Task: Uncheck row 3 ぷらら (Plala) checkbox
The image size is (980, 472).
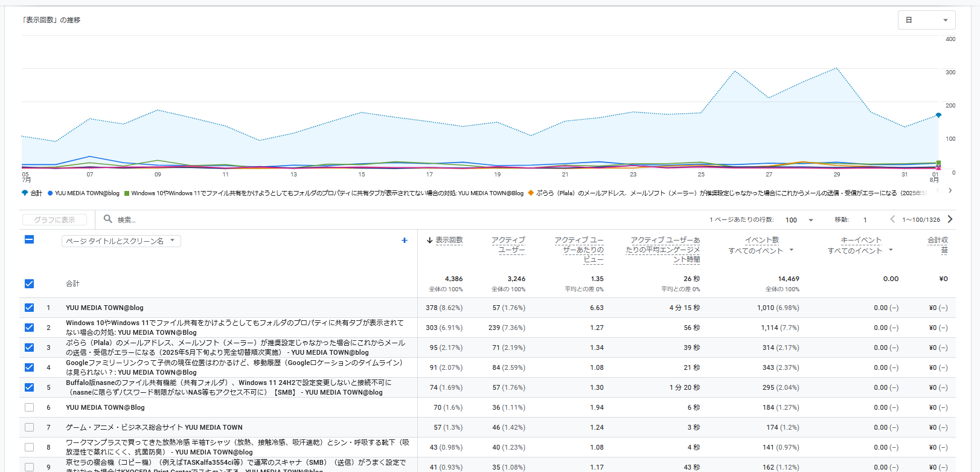Action: click(x=29, y=348)
